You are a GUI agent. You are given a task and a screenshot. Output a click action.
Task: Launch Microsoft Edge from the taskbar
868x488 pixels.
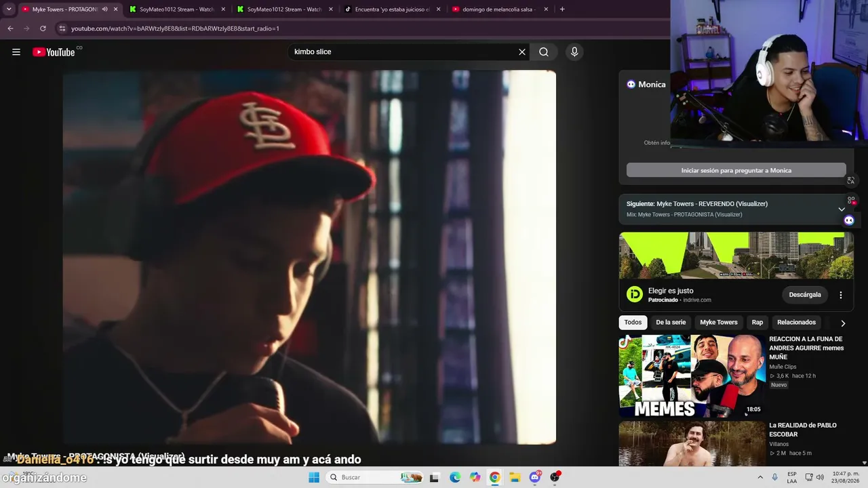[x=455, y=477]
